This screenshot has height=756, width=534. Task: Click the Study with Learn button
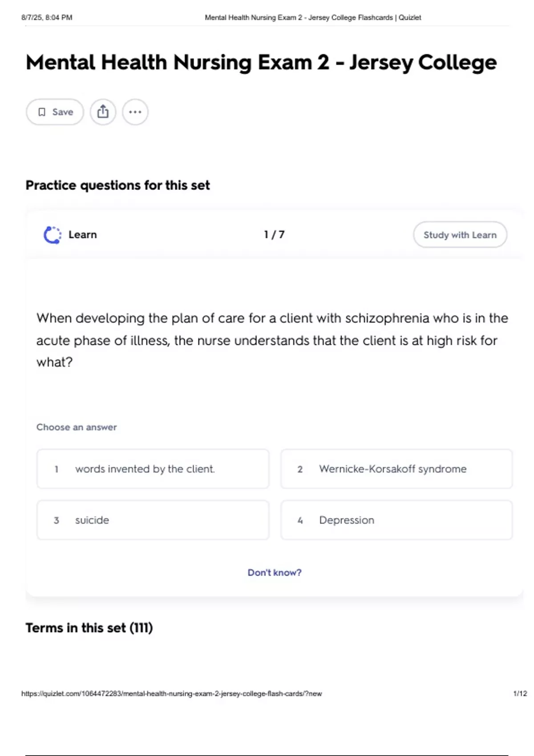pos(460,235)
